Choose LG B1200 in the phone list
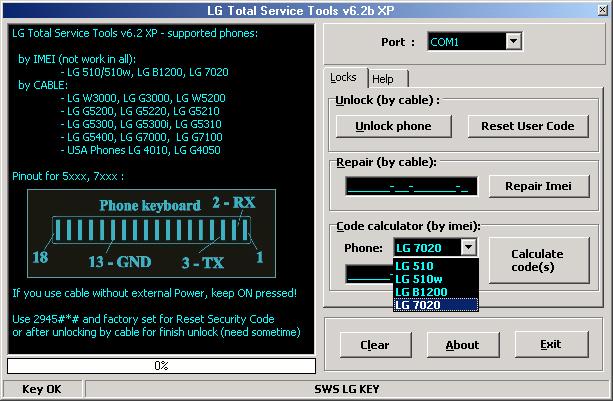613x401 pixels. 436,292
